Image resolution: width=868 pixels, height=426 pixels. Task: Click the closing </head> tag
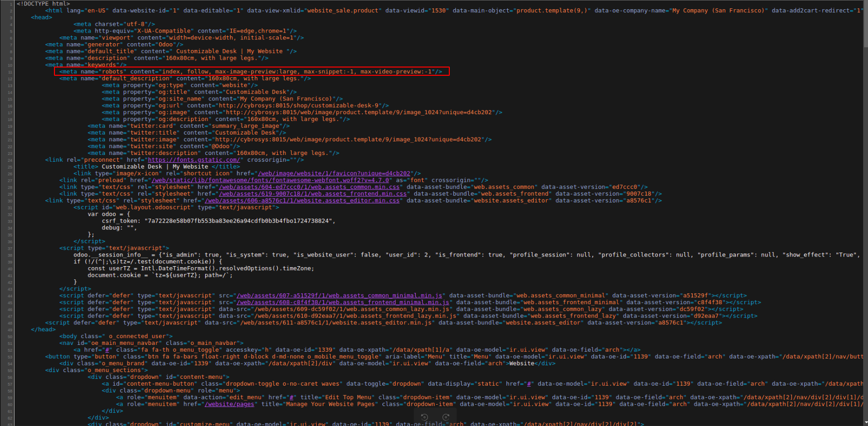[43, 329]
